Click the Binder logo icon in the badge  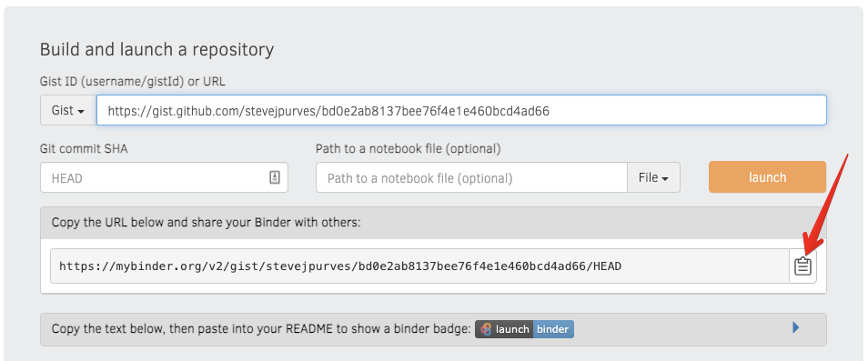pos(486,329)
